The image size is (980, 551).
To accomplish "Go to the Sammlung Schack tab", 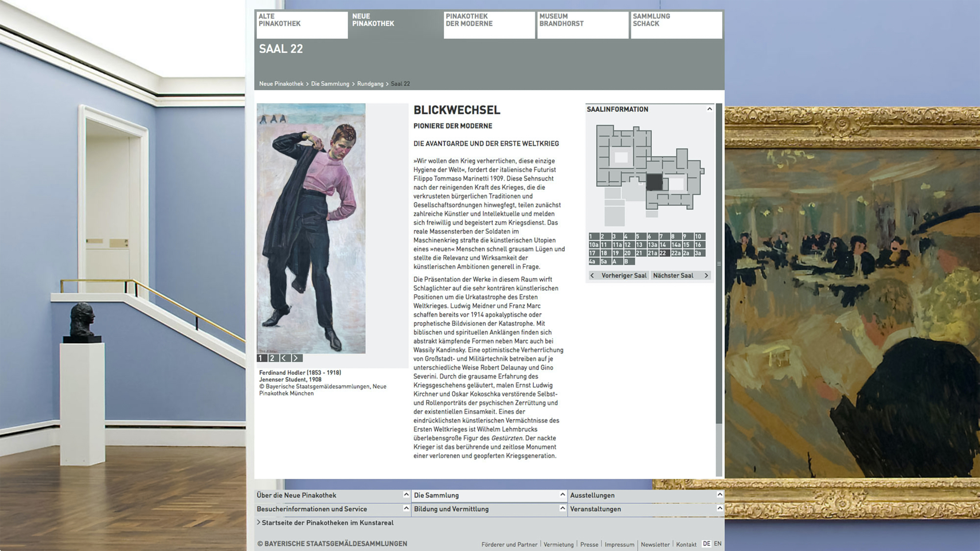I will point(676,25).
